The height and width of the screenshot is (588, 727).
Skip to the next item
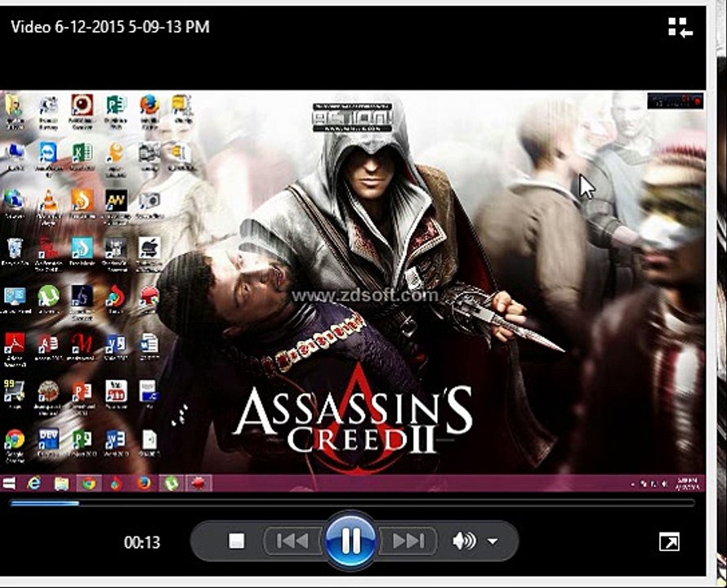408,541
